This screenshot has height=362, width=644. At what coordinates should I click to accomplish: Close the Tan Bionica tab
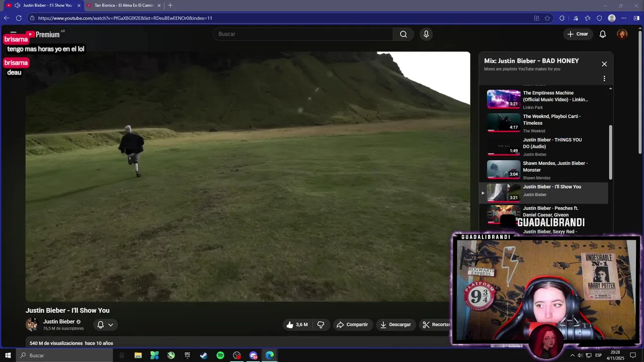pos(159,5)
